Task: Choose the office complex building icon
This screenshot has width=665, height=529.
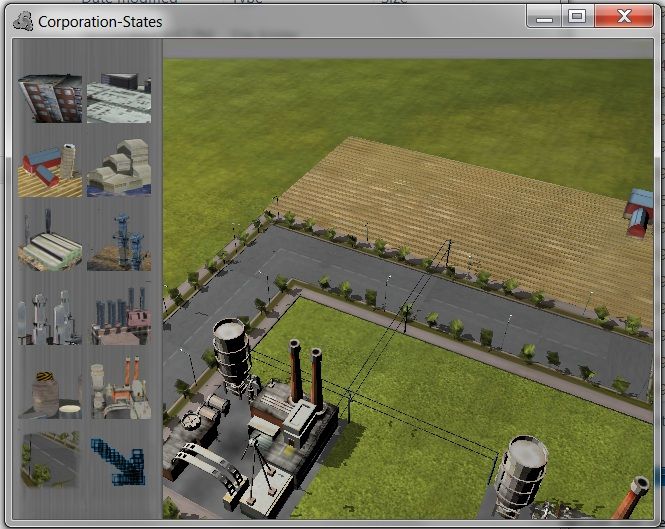Action: (119, 98)
